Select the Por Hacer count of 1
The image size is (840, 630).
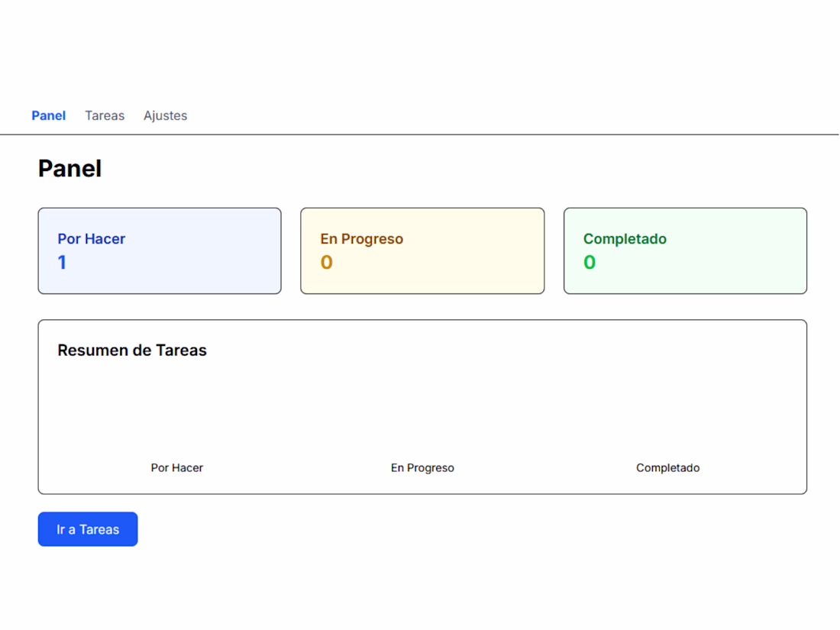pyautogui.click(x=62, y=263)
